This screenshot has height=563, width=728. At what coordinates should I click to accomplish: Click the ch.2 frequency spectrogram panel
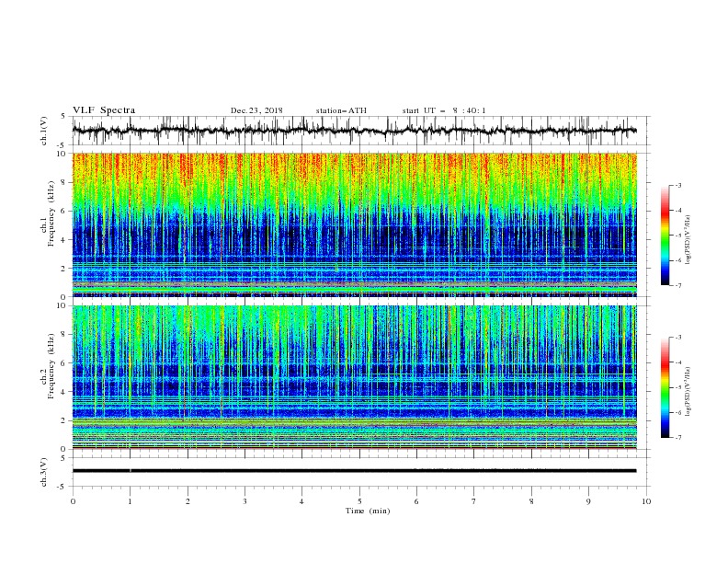click(x=354, y=377)
